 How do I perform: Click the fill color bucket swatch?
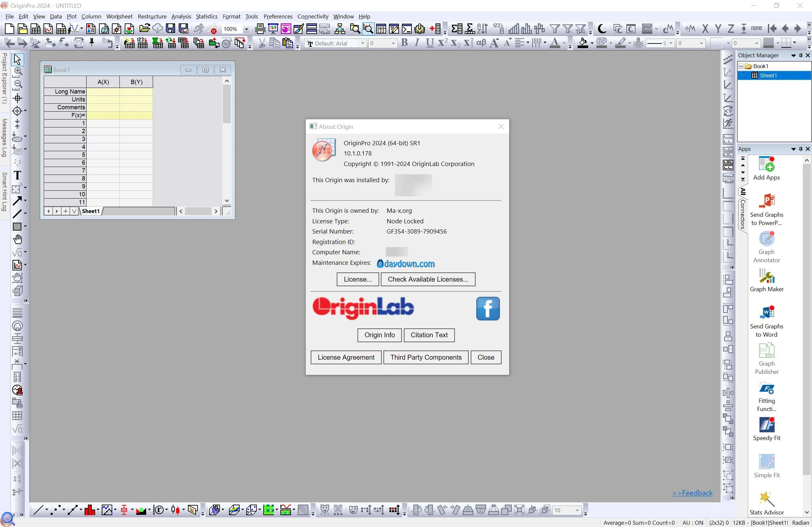tap(582, 43)
